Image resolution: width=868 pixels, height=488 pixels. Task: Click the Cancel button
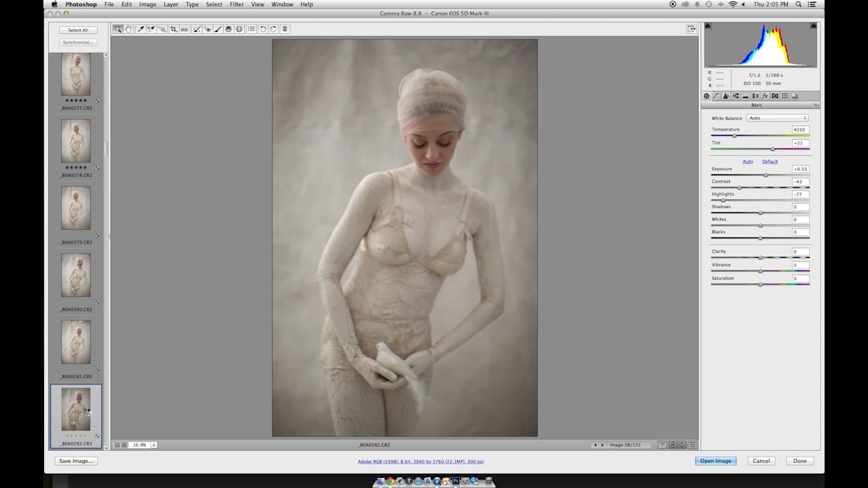point(762,461)
